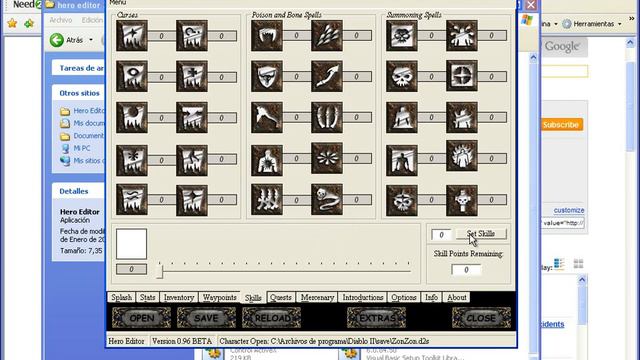Click the white skill preview box
640x360 pixels.
click(131, 244)
